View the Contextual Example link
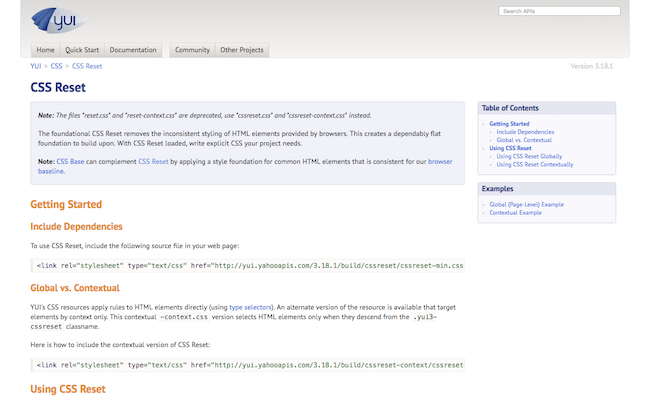 (515, 212)
